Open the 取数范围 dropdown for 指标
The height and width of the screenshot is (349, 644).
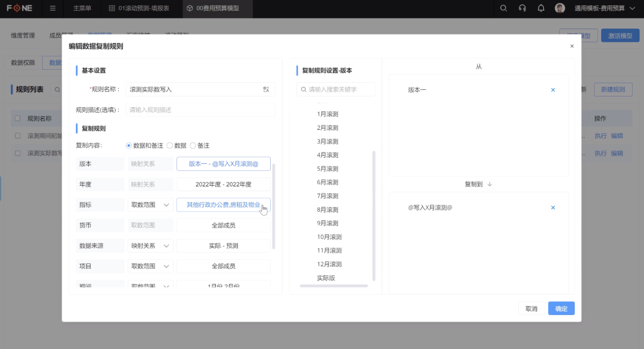150,204
